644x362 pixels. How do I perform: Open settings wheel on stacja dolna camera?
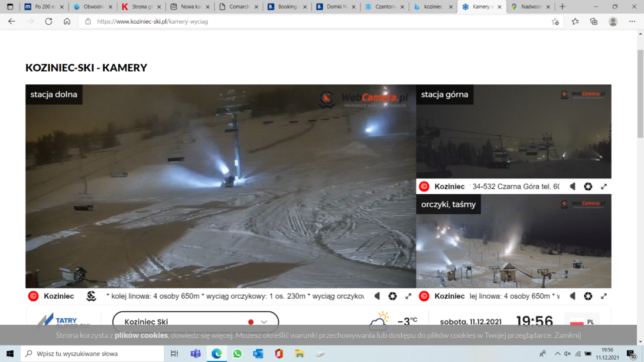[393, 296]
